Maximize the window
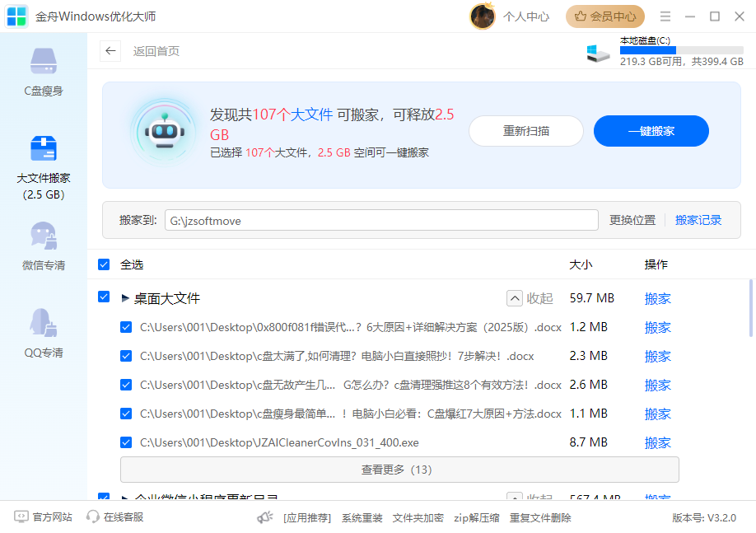 (x=715, y=16)
